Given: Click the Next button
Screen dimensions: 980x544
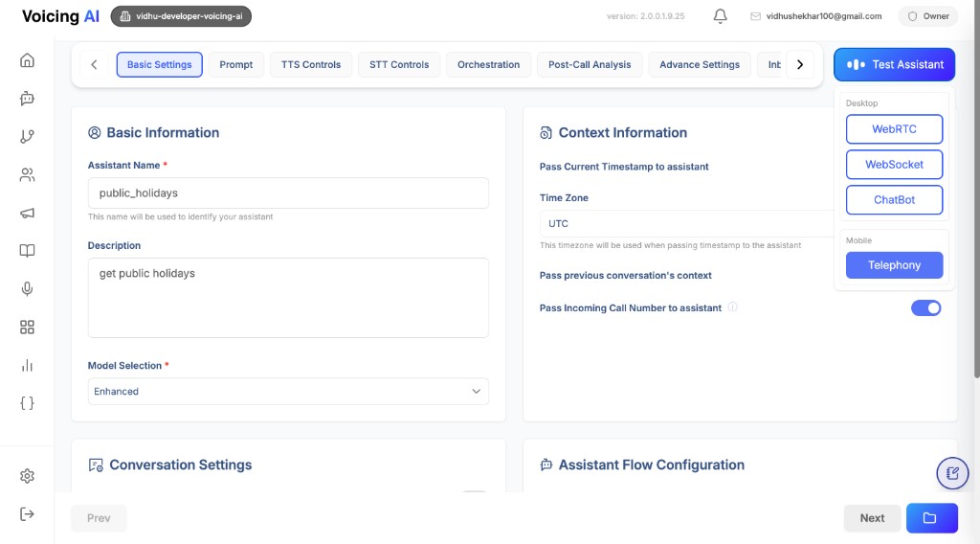Looking at the screenshot, I should [x=872, y=518].
